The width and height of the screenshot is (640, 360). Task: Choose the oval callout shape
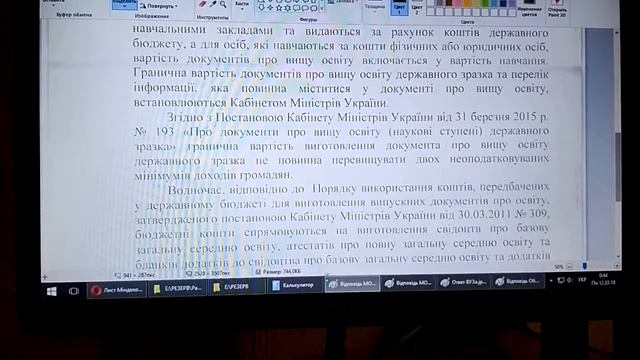305,8
